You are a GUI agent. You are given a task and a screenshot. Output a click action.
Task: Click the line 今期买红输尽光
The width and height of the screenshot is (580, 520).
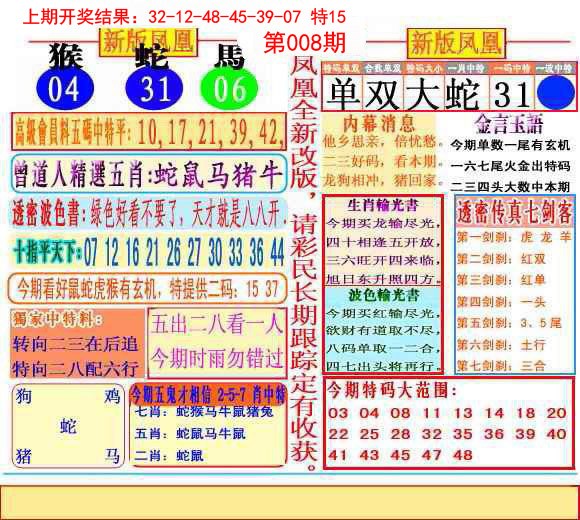(383, 314)
